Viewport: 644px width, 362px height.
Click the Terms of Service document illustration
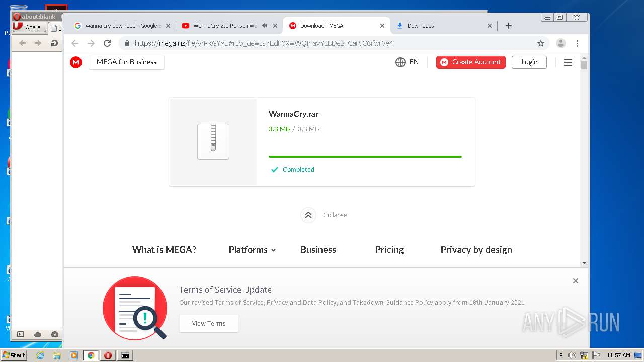click(x=135, y=308)
